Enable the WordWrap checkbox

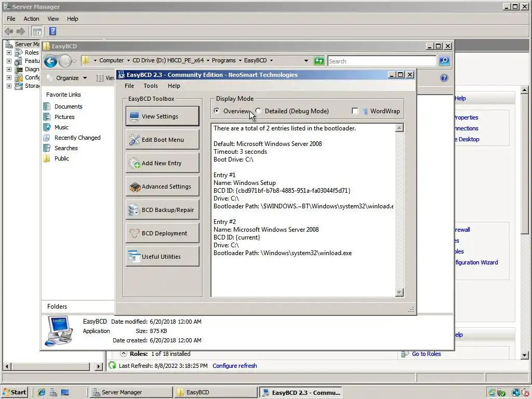click(355, 111)
